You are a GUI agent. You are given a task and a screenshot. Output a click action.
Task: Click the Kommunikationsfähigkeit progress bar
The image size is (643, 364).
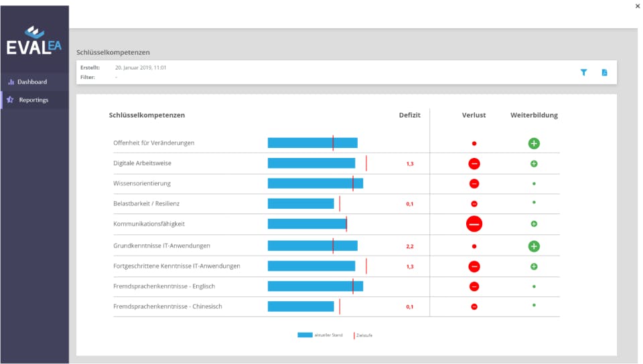point(307,224)
